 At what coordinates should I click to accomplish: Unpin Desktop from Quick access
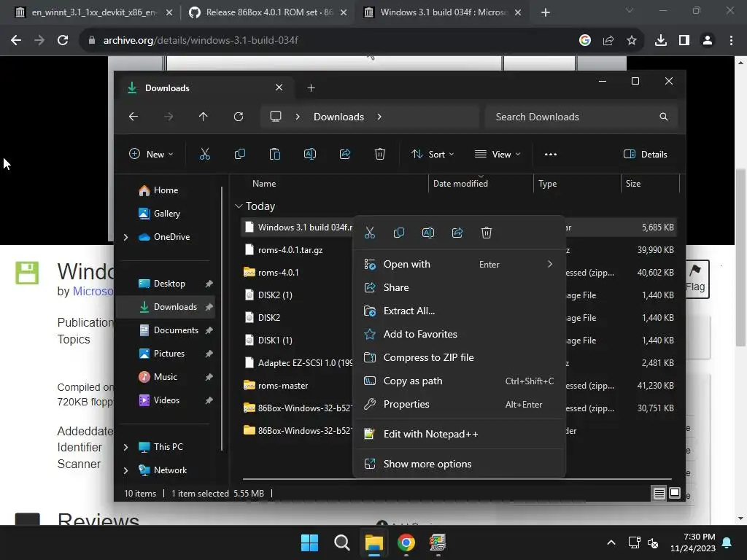(x=209, y=284)
